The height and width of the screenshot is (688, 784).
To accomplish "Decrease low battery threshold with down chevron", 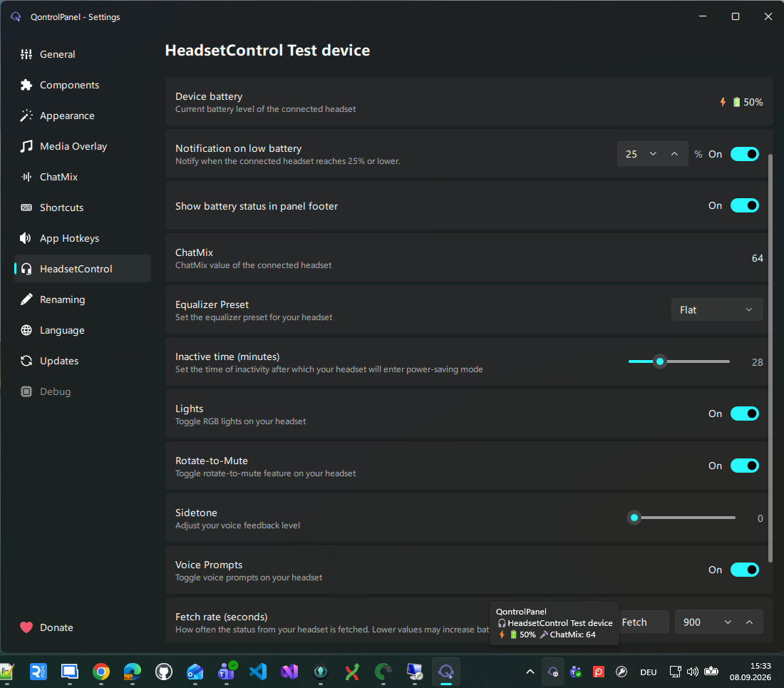I will [x=653, y=154].
